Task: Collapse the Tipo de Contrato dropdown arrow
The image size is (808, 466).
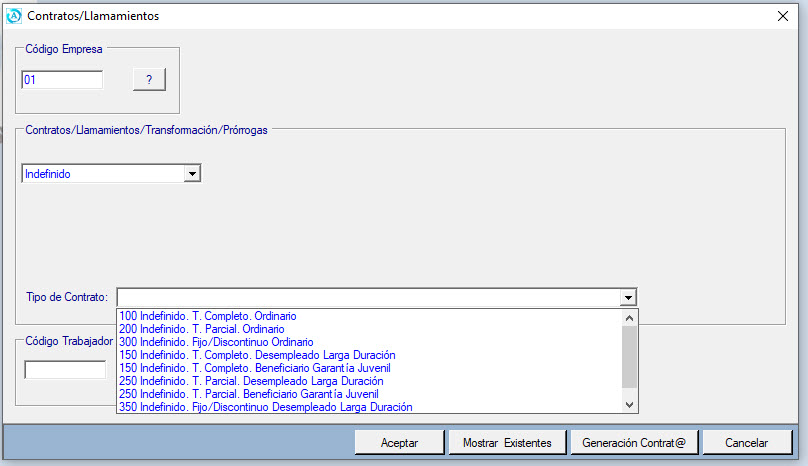Action: (x=627, y=297)
